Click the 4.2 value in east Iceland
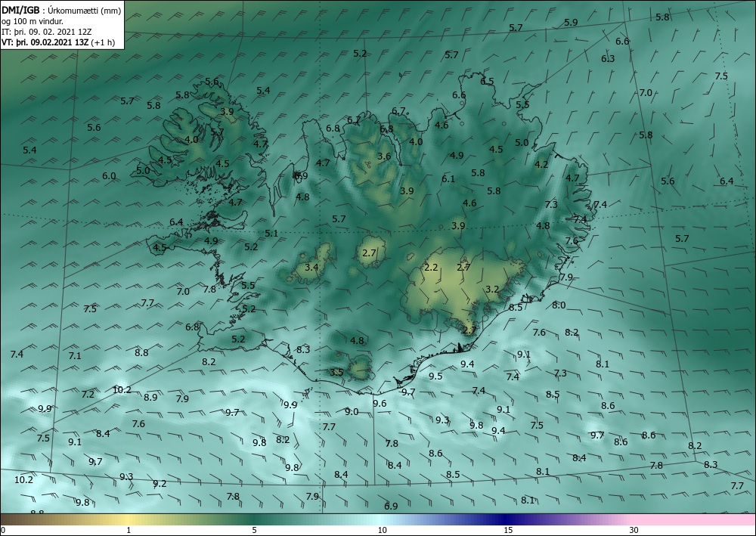 point(541,164)
